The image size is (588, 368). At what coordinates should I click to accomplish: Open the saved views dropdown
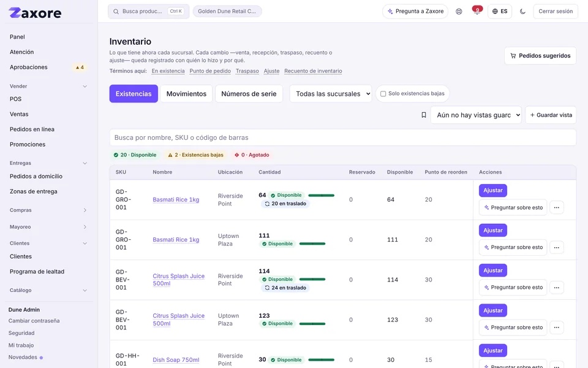pos(476,115)
